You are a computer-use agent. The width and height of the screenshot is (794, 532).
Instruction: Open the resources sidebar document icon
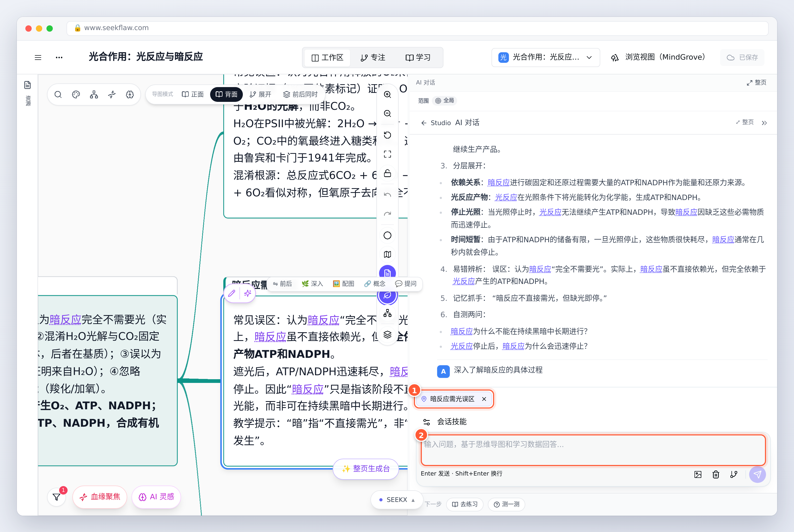[28, 85]
